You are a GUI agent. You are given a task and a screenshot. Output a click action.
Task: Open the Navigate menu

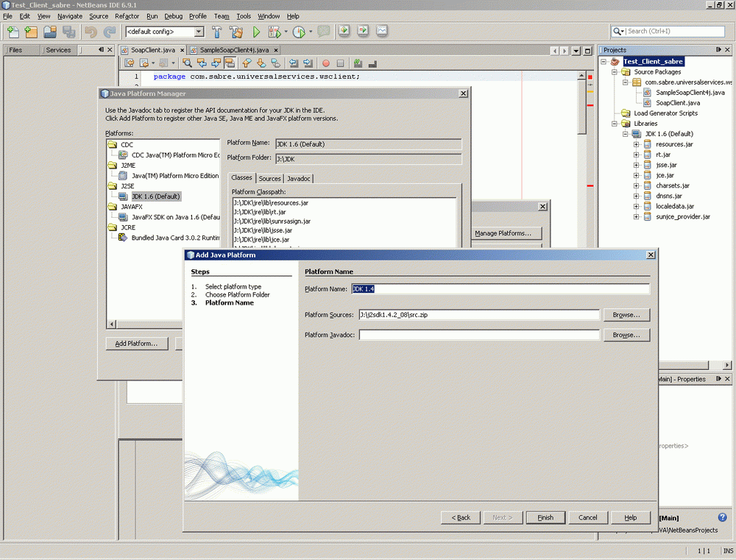tap(69, 16)
